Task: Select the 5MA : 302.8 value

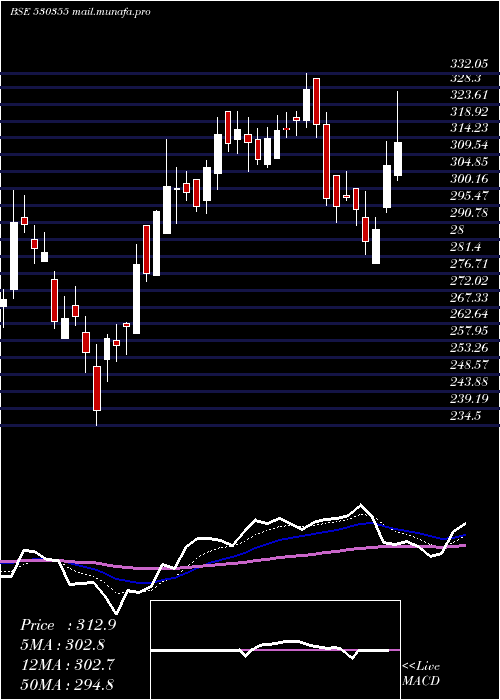Action: click(62, 645)
